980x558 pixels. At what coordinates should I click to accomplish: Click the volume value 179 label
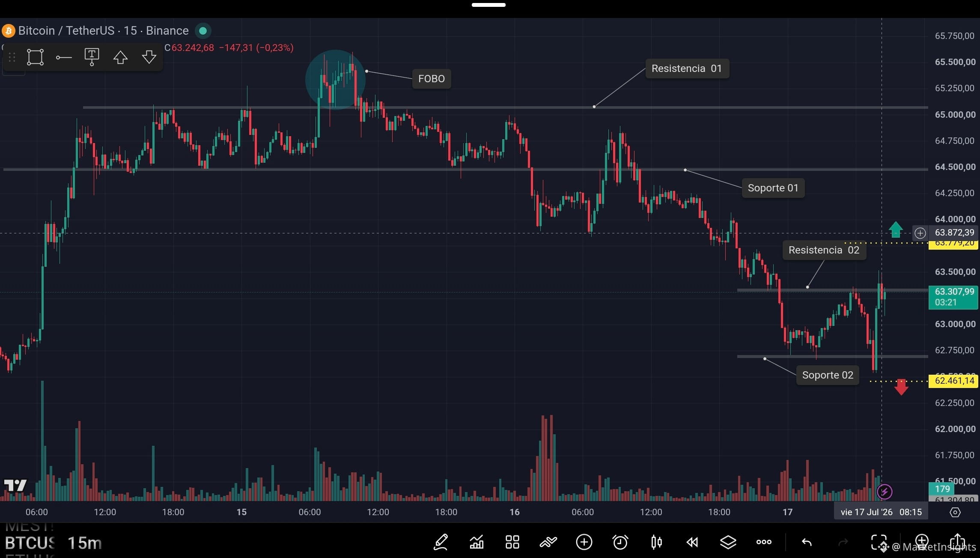click(941, 489)
